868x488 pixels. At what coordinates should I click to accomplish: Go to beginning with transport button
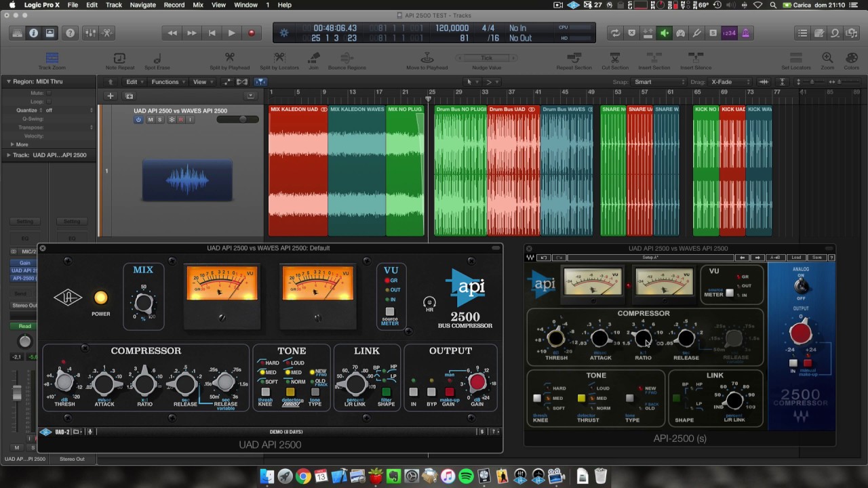click(212, 33)
